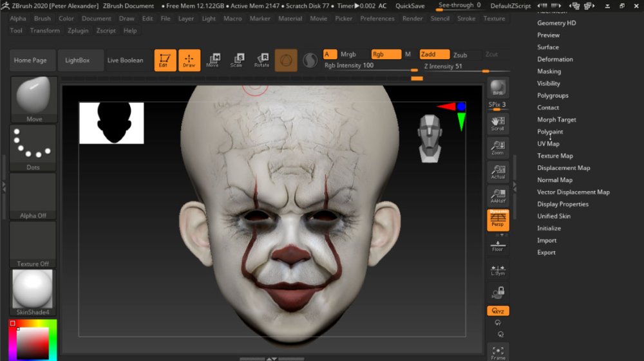The height and width of the screenshot is (361, 644).
Task: Toggle Zadd sculpt mode
Action: pos(434,54)
